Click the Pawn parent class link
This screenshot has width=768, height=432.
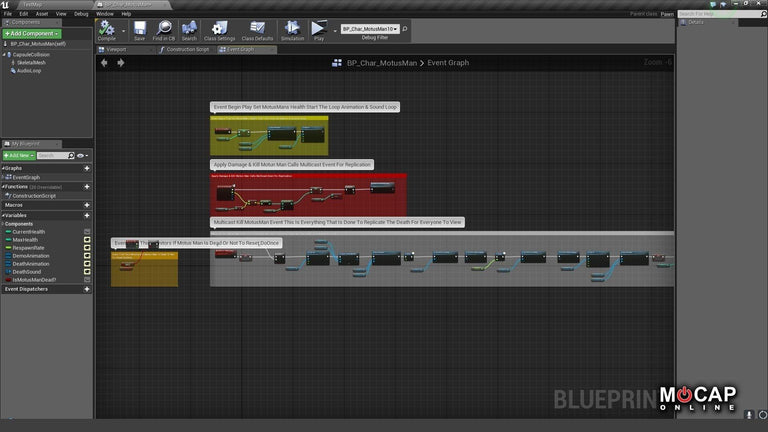pos(667,14)
